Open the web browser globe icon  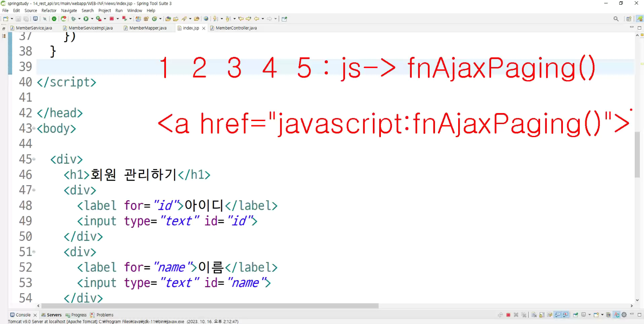click(x=206, y=19)
